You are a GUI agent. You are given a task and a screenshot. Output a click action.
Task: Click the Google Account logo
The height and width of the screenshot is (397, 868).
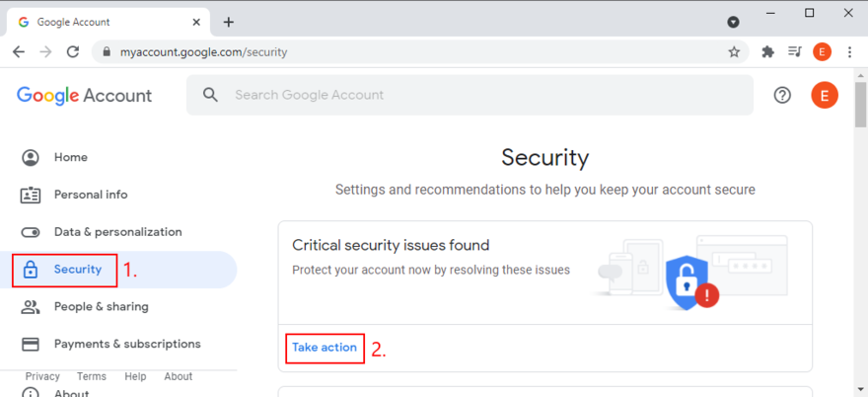84,95
